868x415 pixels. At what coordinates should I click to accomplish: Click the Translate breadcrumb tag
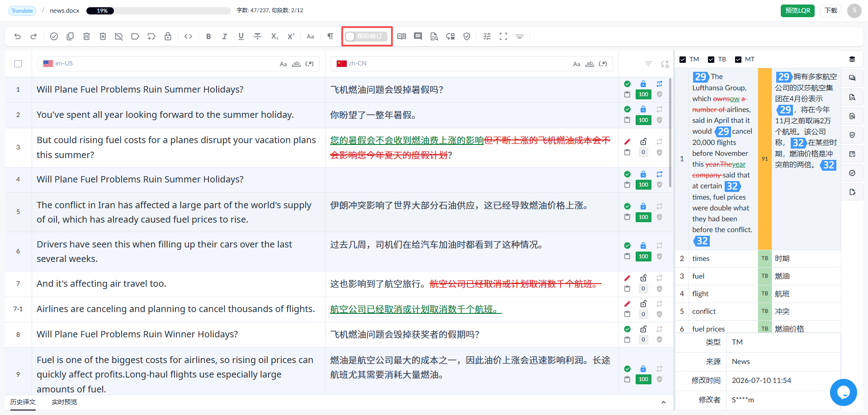click(22, 10)
